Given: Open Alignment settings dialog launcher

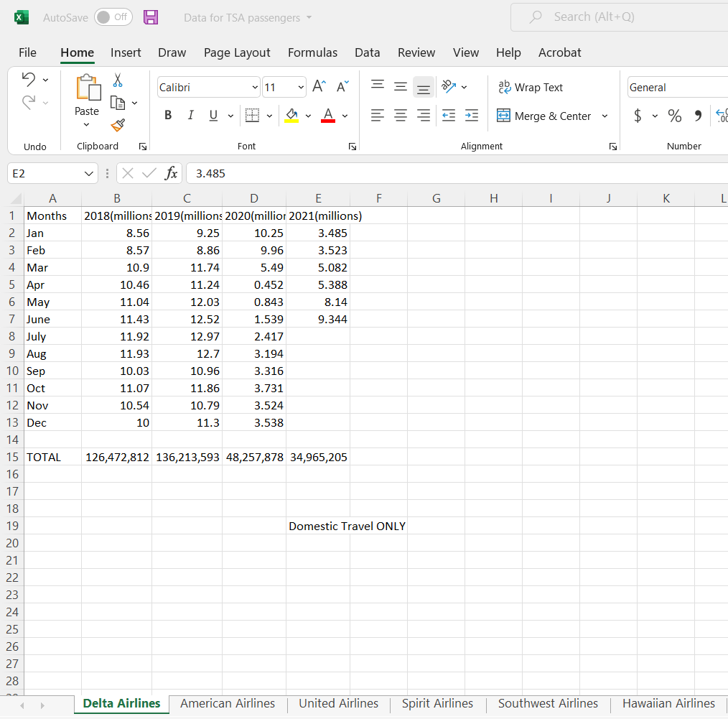Looking at the screenshot, I should coord(613,147).
